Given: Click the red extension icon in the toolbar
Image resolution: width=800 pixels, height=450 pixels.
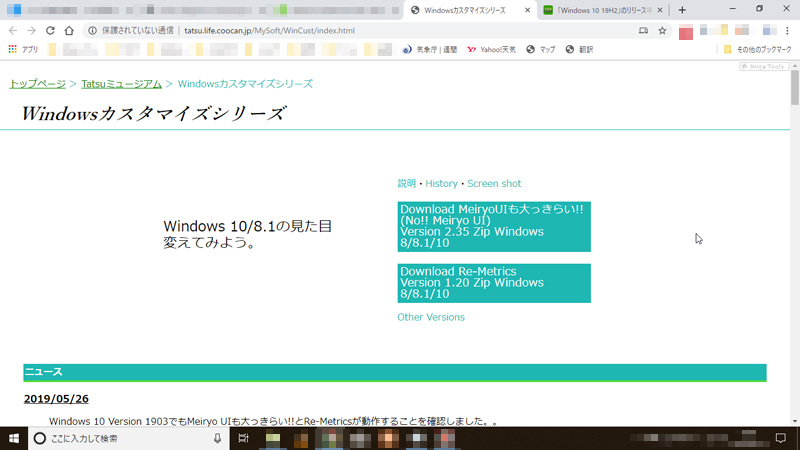Looking at the screenshot, I should click(686, 33).
